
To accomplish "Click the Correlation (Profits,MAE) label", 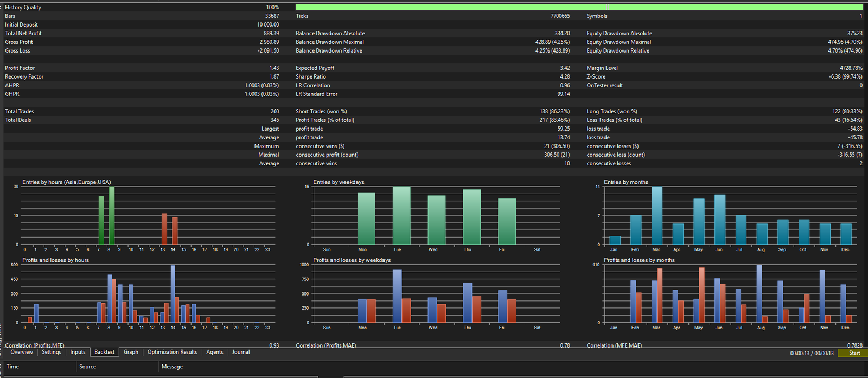I will pyautogui.click(x=325, y=345).
